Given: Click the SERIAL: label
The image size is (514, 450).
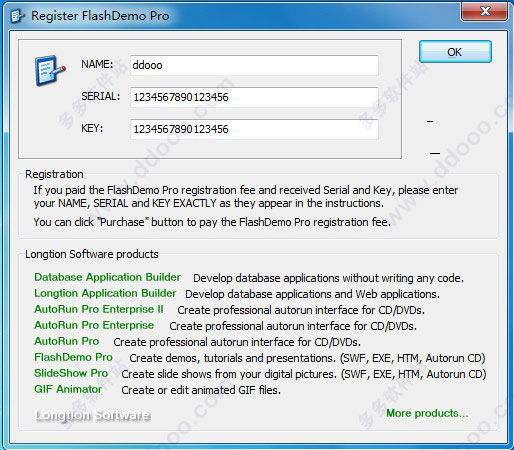Looking at the screenshot, I should pyautogui.click(x=101, y=96).
